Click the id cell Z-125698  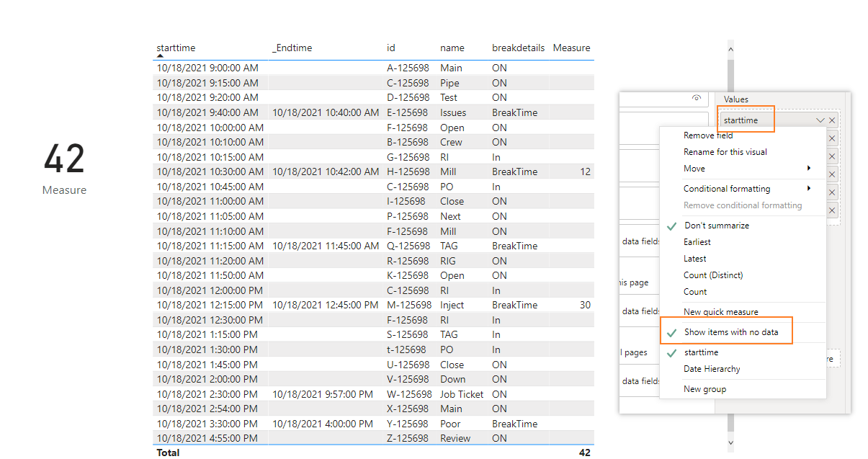(407, 438)
